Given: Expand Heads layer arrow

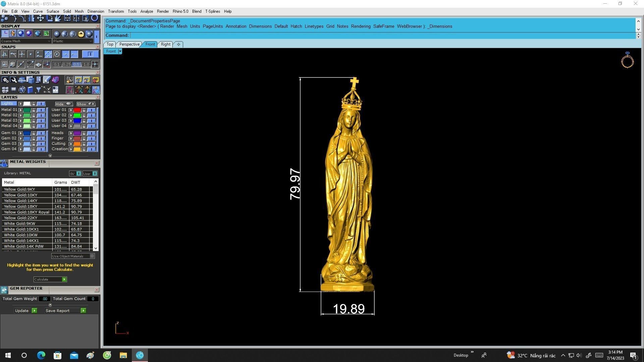Looking at the screenshot, I should 71,133.
